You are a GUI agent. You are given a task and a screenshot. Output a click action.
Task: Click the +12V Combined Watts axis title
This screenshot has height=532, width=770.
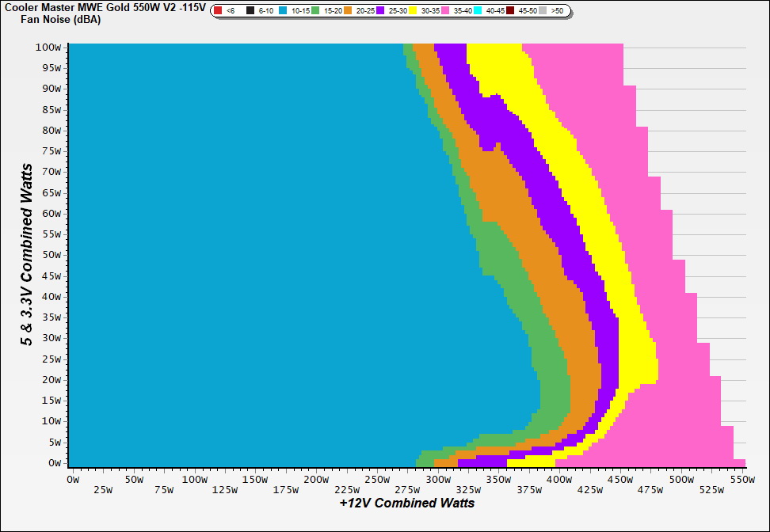click(x=407, y=503)
